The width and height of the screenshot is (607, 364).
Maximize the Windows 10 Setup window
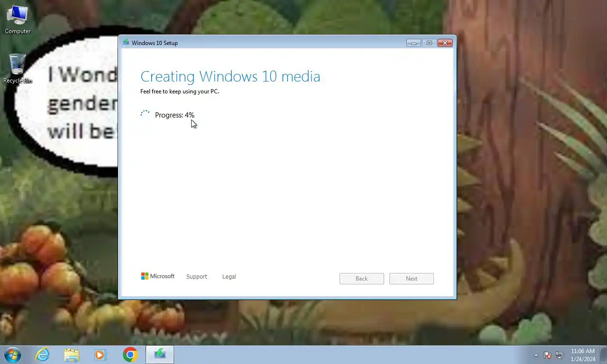click(429, 43)
